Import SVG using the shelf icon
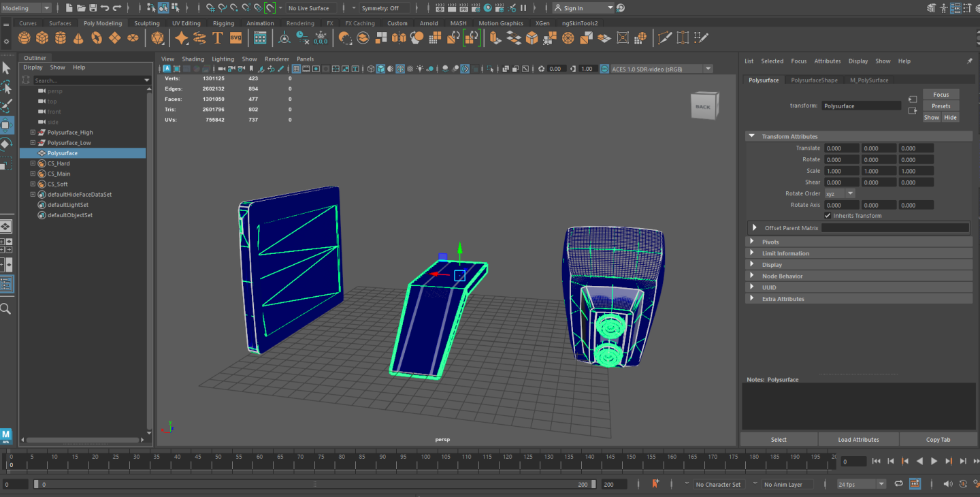 point(235,37)
